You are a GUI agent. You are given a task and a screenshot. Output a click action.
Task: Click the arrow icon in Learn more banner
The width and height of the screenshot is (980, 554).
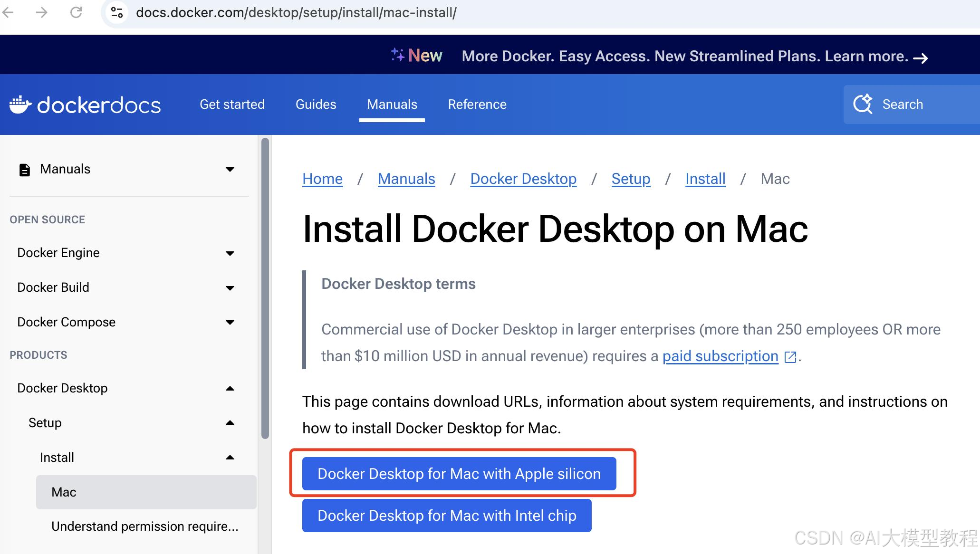pos(921,58)
